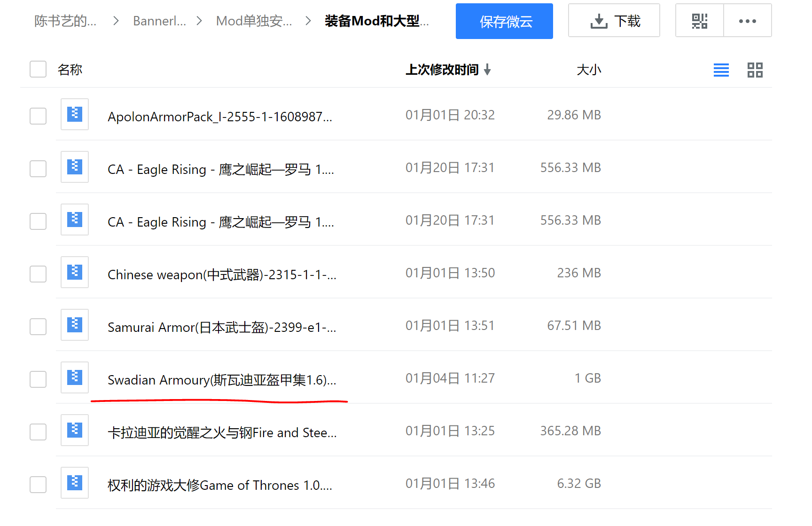Toggle the select-all checkbox beside 名称
Screen dimensions: 812x526
[x=38, y=69]
